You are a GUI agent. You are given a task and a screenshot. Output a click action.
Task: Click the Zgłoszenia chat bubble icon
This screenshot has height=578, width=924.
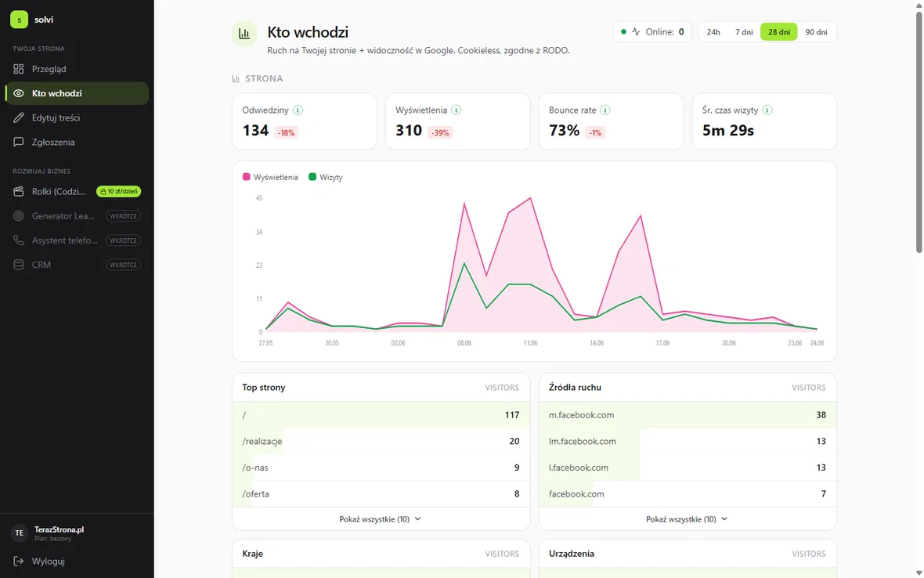pos(18,142)
